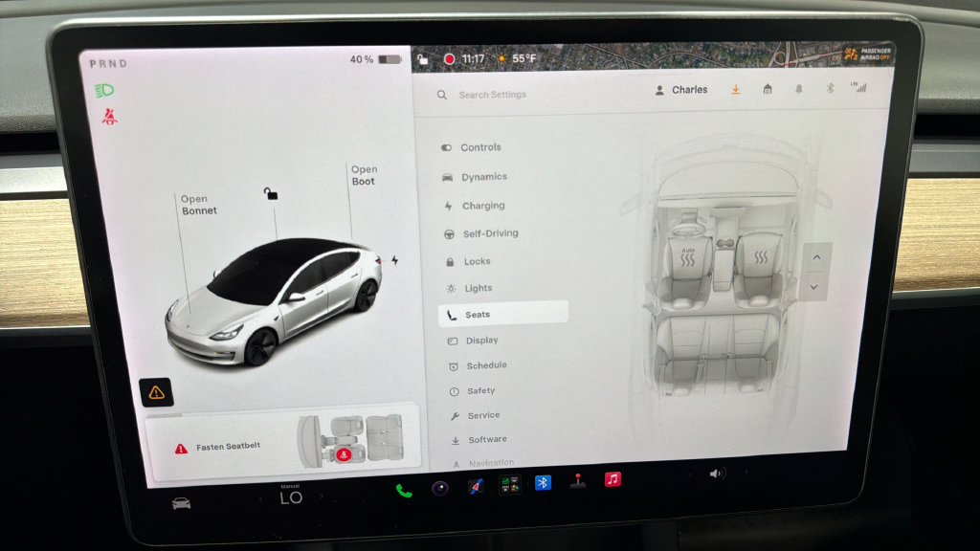The image size is (980, 551).
Task: Tap the orange software download arrow icon
Action: click(x=736, y=89)
